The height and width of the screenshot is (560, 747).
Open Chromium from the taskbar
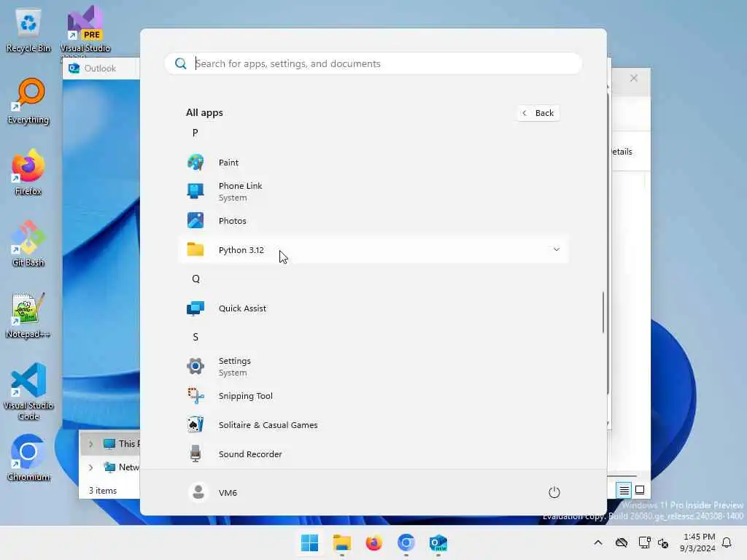click(406, 542)
